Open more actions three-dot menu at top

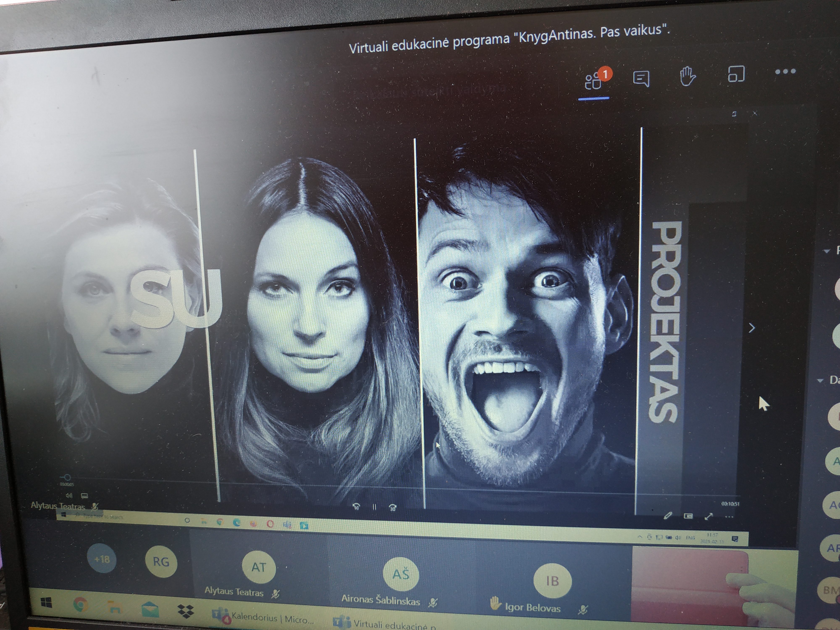coord(785,71)
